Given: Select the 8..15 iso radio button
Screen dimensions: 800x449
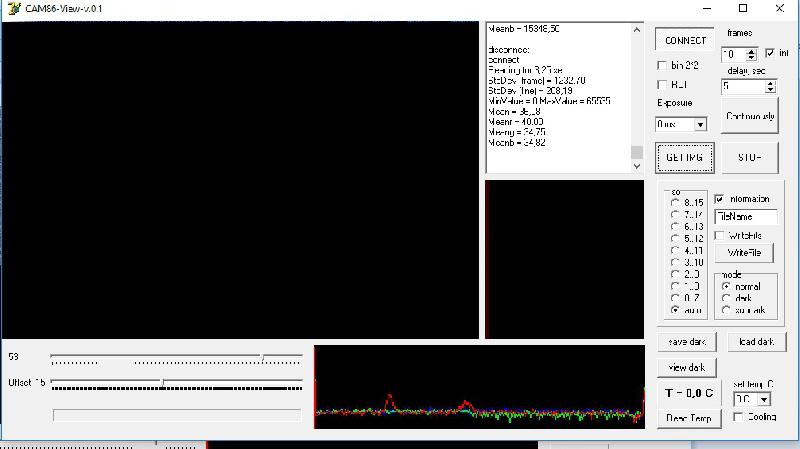Looking at the screenshot, I should click(x=675, y=203).
